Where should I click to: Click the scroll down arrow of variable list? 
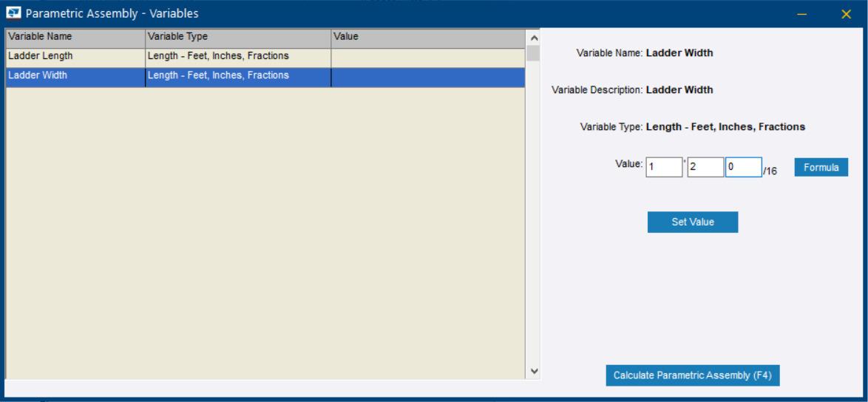[x=534, y=372]
